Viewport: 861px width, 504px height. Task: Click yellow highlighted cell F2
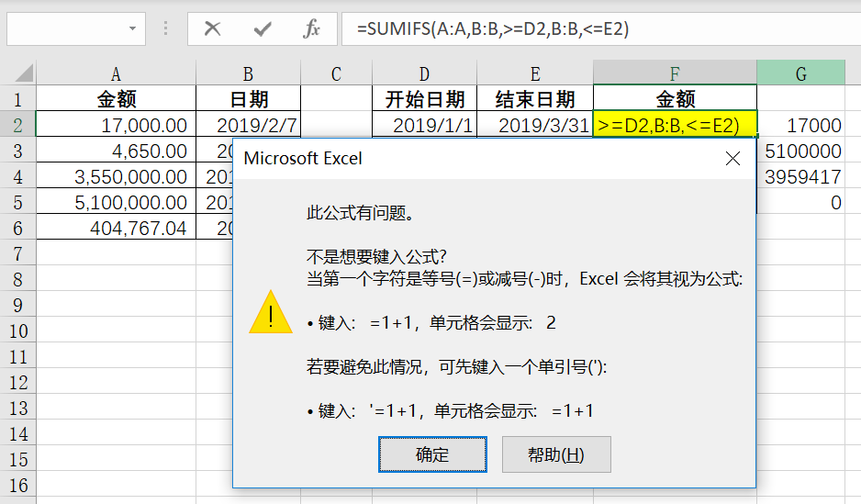click(675, 126)
